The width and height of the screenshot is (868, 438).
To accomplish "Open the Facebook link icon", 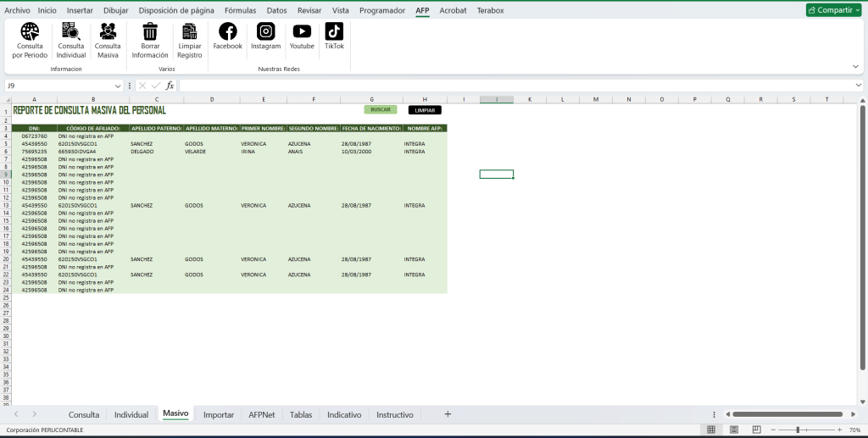I will [227, 32].
